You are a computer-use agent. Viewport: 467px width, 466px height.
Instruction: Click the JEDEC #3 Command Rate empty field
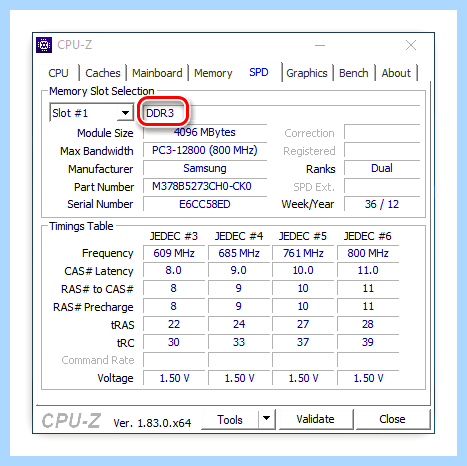[x=174, y=360]
